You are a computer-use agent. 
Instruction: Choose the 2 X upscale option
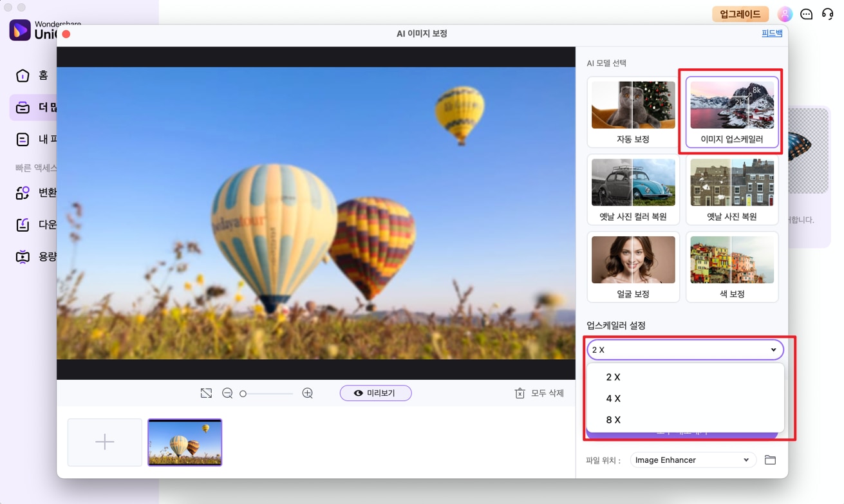coord(685,377)
